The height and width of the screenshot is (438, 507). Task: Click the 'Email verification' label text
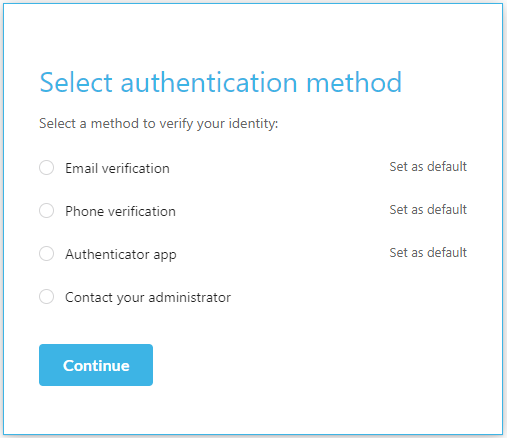tap(117, 168)
